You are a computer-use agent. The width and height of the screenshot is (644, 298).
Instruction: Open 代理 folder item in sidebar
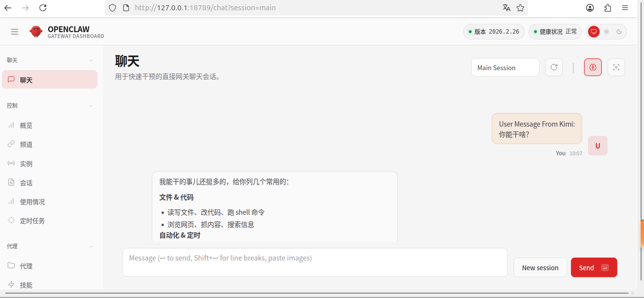pos(50,266)
